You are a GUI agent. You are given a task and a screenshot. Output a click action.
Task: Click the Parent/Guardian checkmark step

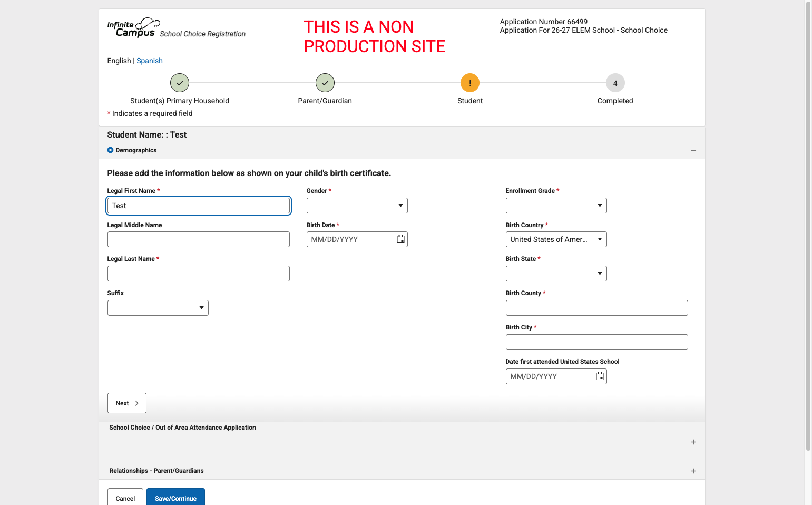(x=325, y=83)
